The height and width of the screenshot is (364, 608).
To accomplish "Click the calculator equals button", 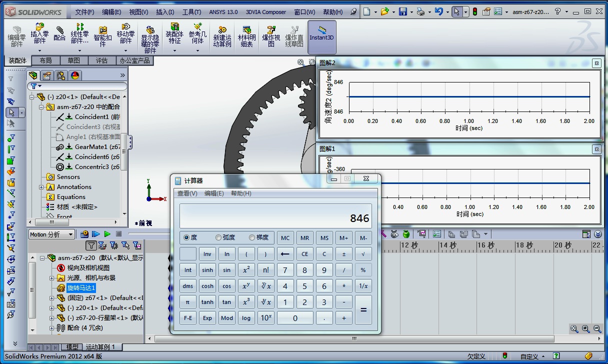I will tap(363, 309).
